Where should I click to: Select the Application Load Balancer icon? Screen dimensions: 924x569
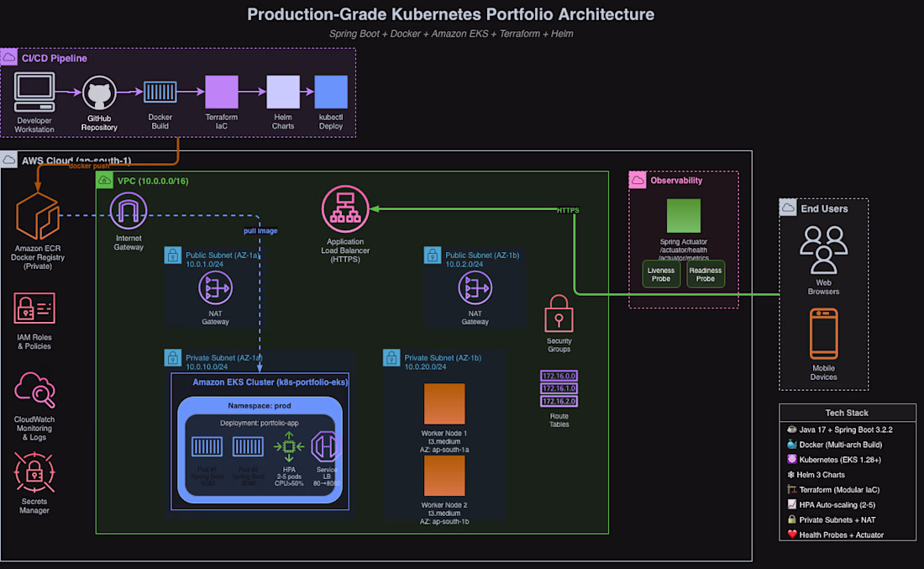pyautogui.click(x=345, y=208)
